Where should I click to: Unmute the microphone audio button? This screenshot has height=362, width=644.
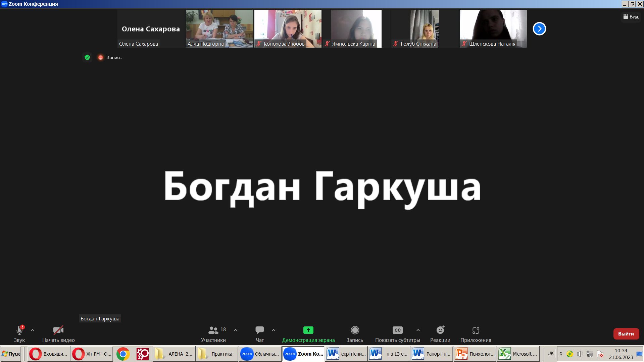coord(19,330)
